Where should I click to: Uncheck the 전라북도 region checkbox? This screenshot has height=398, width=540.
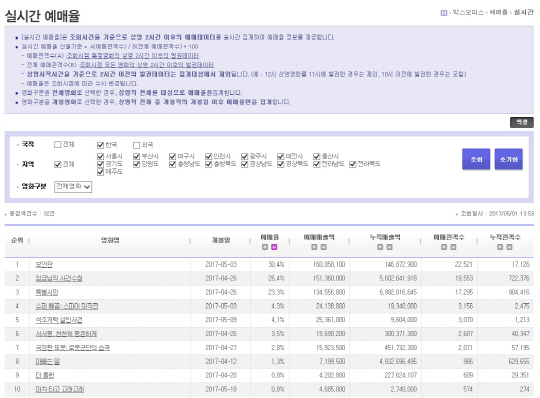[352, 164]
